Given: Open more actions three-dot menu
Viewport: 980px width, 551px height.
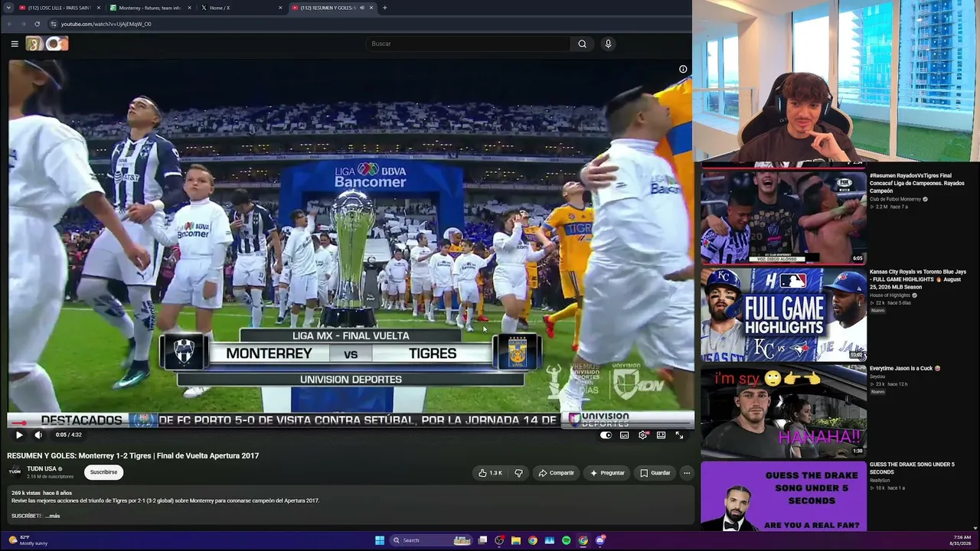Looking at the screenshot, I should 687,473.
